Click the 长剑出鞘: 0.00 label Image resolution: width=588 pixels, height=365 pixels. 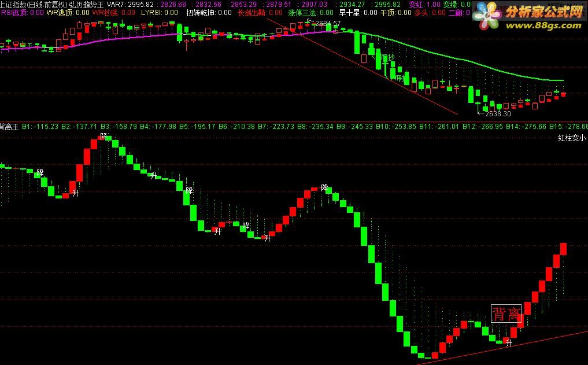[x=260, y=13]
